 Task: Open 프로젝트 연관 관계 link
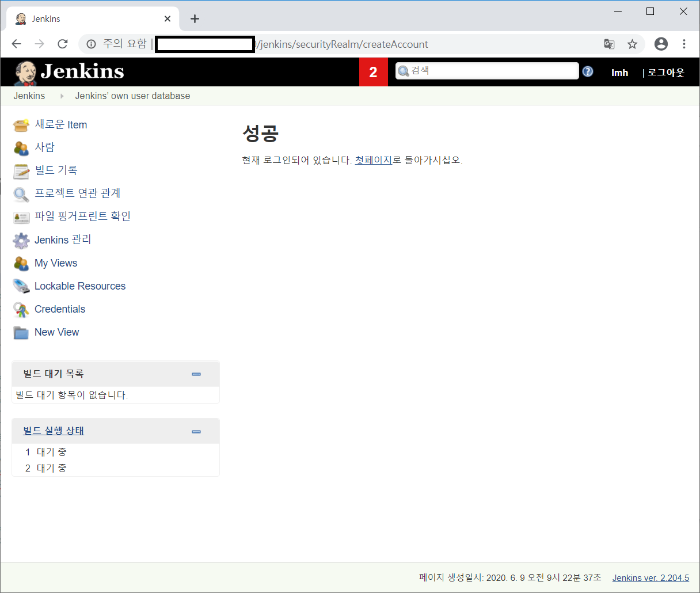tap(77, 193)
